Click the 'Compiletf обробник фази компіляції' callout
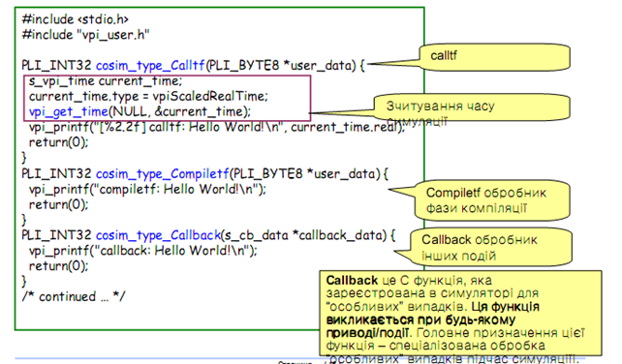This screenshot has width=622, height=364. (492, 200)
